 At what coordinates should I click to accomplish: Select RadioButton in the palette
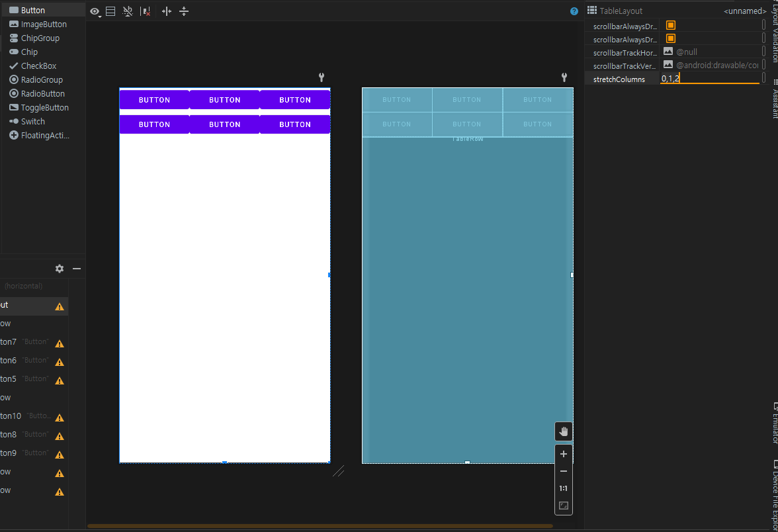coord(43,93)
